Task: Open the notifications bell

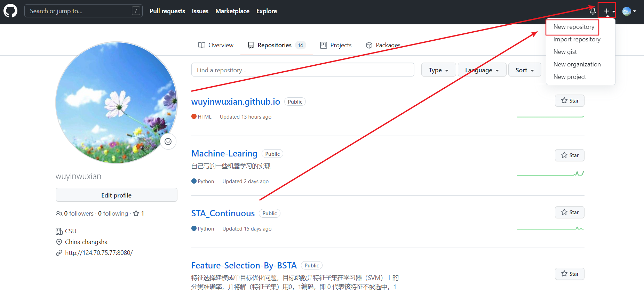Action: [593, 11]
